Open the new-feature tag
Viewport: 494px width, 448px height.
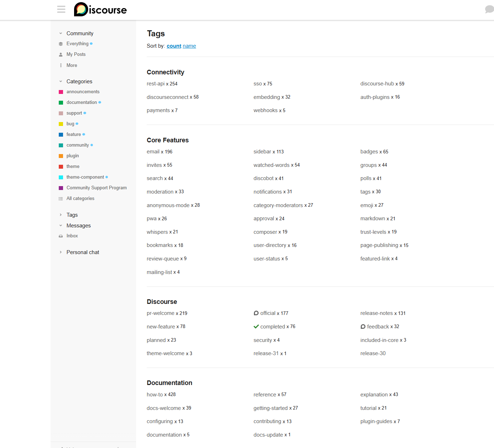click(161, 327)
